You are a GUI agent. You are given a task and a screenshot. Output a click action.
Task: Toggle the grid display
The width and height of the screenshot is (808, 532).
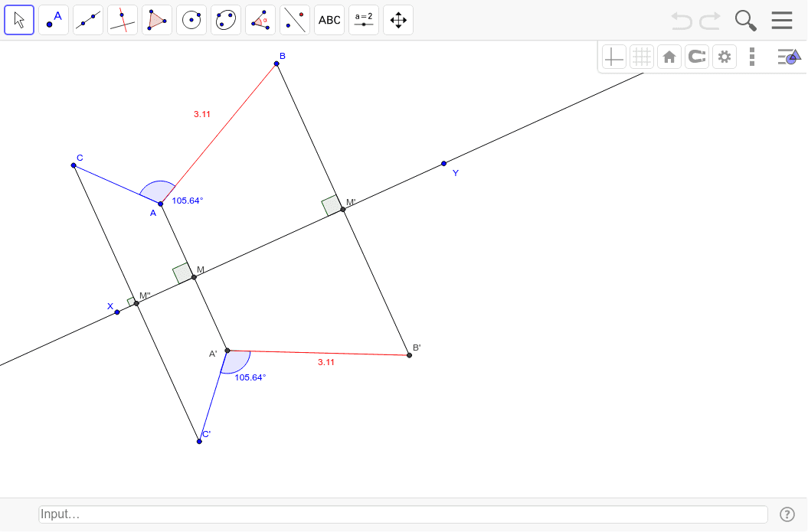coord(642,57)
